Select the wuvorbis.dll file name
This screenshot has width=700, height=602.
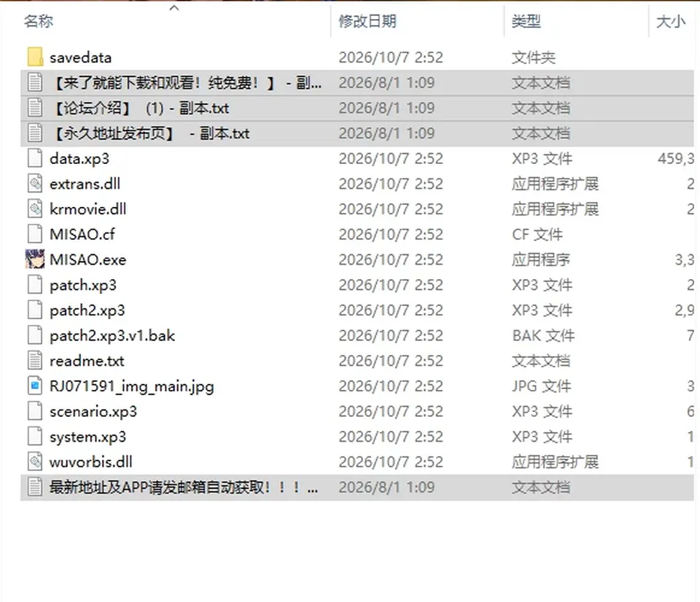[x=91, y=462]
